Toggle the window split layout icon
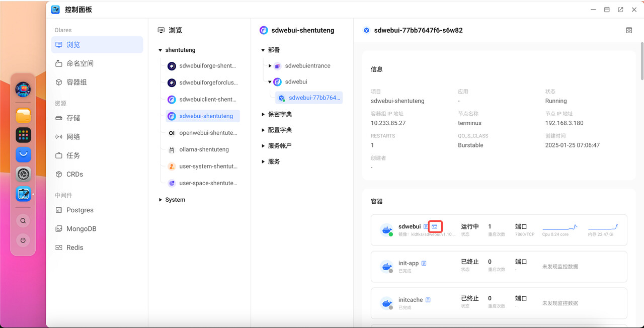Screen dimensions: 644x328 point(607,10)
